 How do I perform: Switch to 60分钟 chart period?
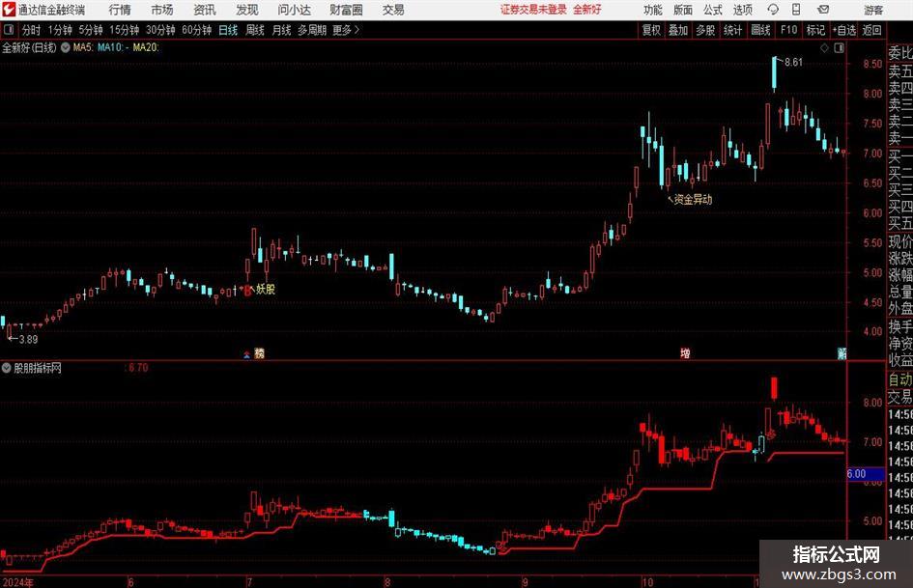[x=196, y=30]
